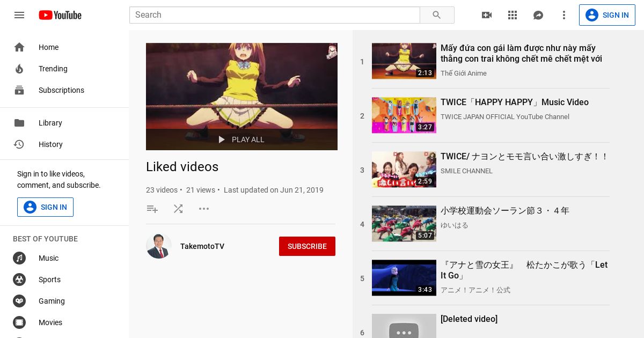Open the YouTube apps grid
The image size is (644, 338).
pos(513,15)
